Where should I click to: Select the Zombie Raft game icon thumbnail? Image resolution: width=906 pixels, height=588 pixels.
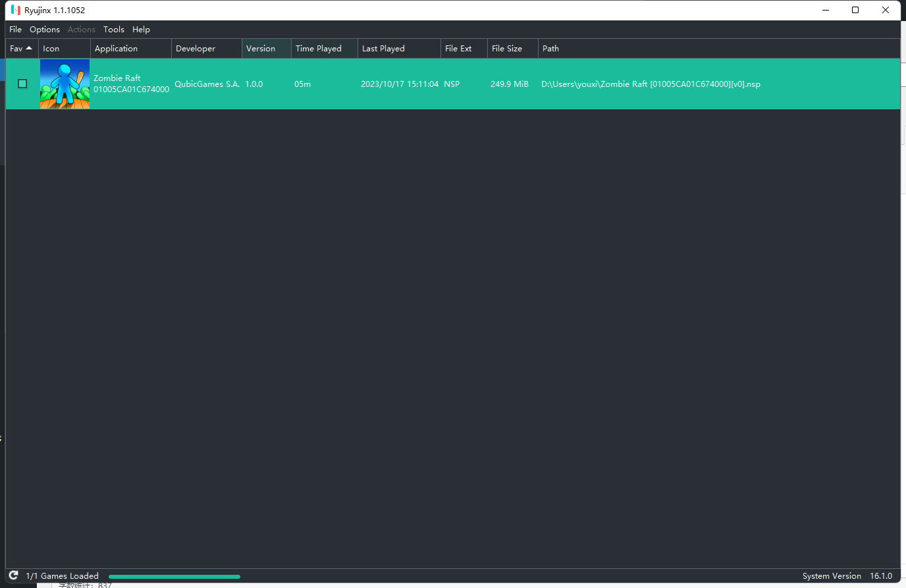(65, 84)
